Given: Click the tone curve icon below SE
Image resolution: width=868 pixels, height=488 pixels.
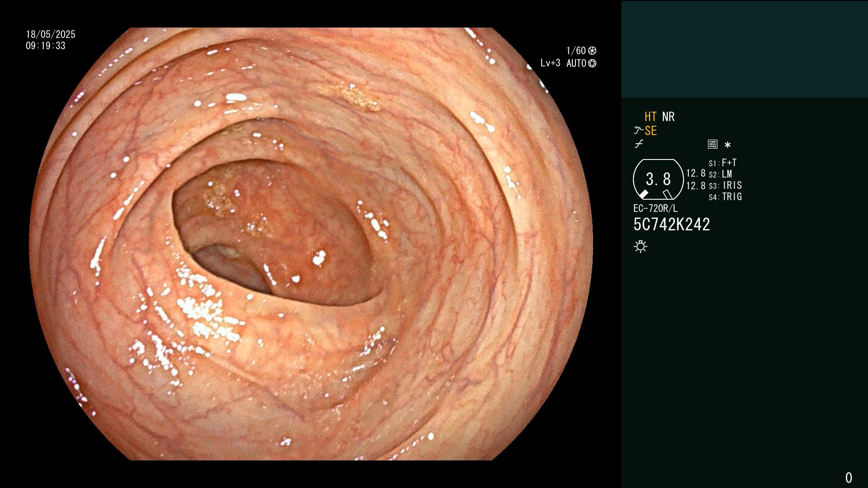Looking at the screenshot, I should 638,144.
